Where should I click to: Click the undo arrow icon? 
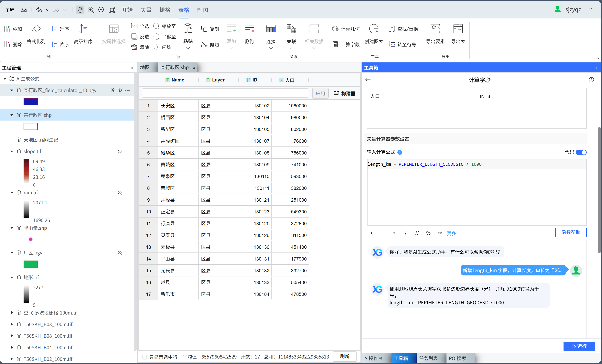click(x=39, y=10)
